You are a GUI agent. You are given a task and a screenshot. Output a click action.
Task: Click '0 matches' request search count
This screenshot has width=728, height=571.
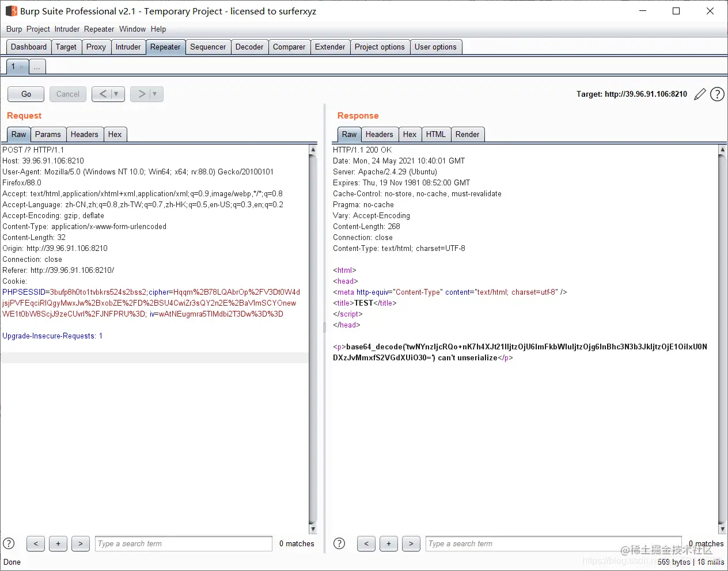coord(297,543)
